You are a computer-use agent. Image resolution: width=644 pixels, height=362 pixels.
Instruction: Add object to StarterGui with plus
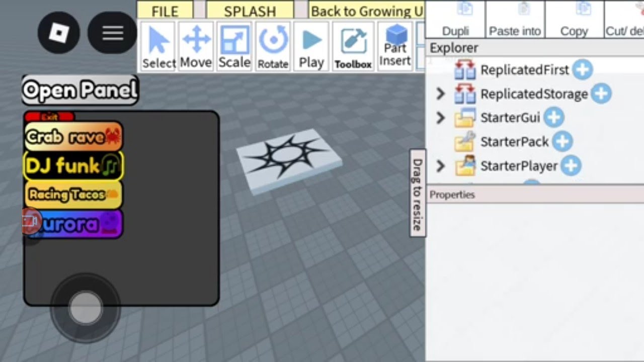pyautogui.click(x=553, y=118)
